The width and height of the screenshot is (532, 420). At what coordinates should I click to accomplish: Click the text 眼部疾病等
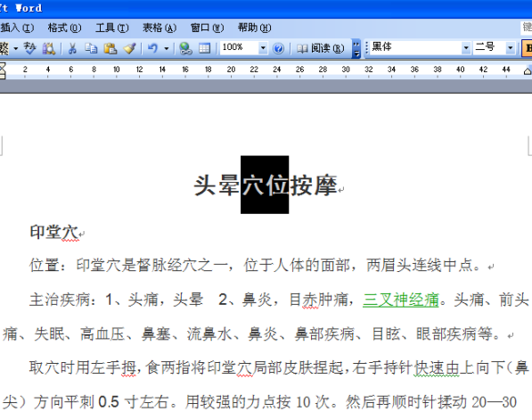coord(454,334)
